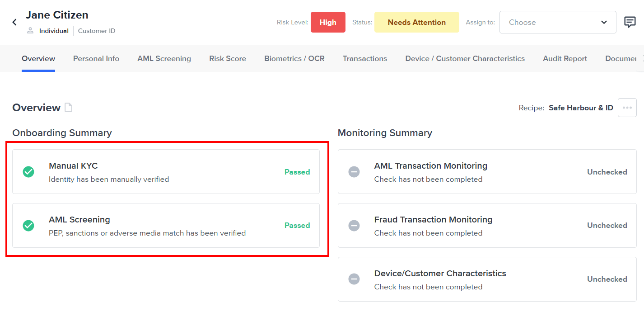
Task: Click the red High risk level badge
Action: [328, 22]
